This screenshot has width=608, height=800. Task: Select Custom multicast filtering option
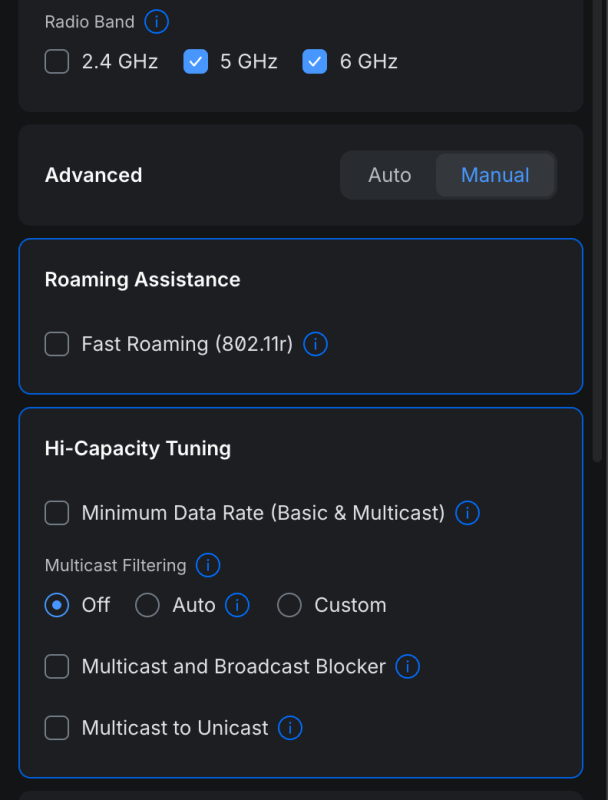[x=289, y=605]
